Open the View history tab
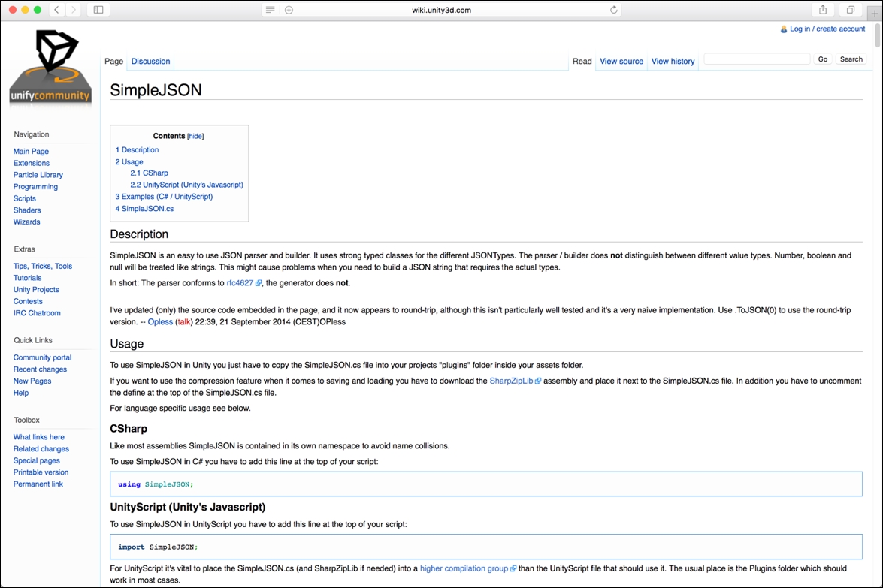This screenshot has width=883, height=588. [673, 62]
